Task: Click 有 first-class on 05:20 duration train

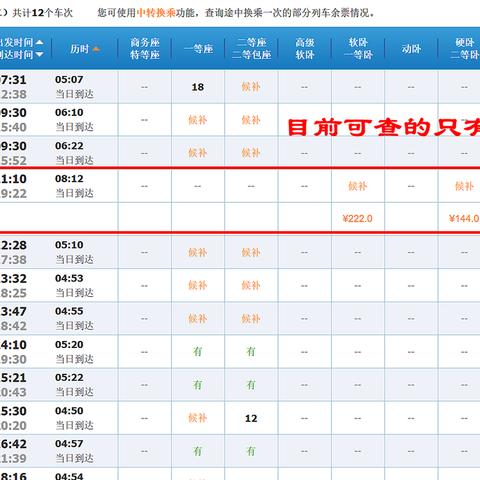Action: [198, 351]
